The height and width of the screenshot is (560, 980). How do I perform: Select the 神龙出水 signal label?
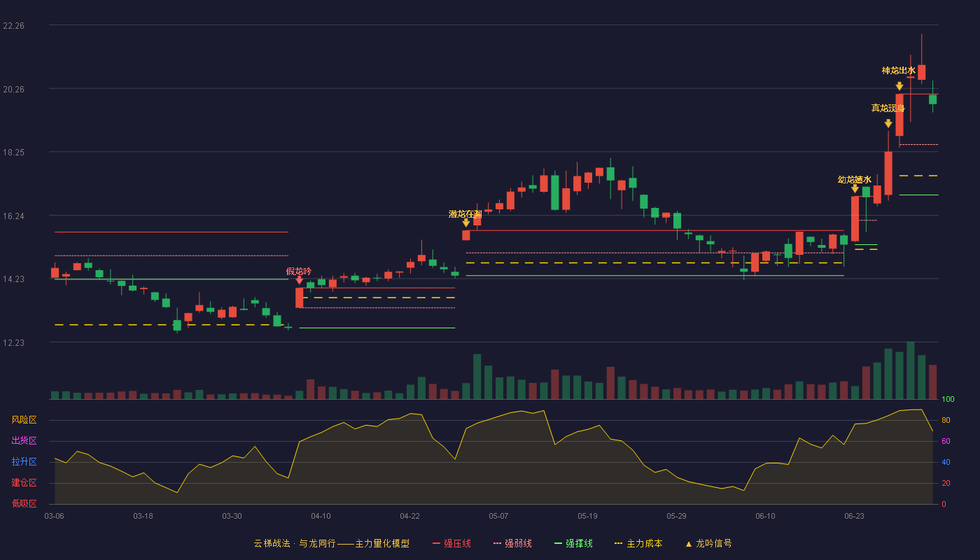(899, 70)
